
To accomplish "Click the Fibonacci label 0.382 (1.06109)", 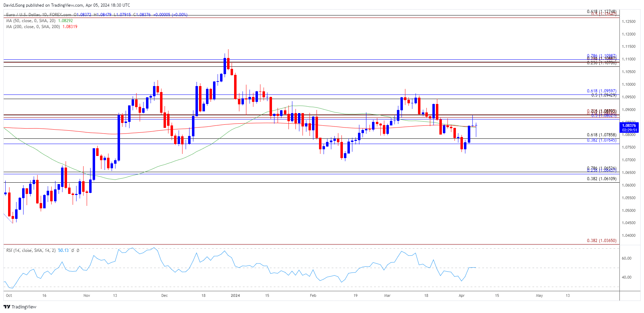I will pyautogui.click(x=602, y=179).
